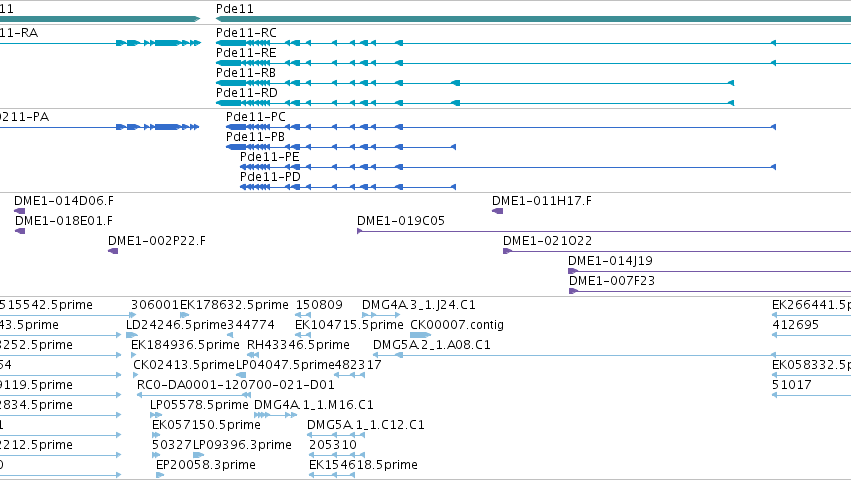Select the DMG5A.1_1.C12.C1 label
Viewport: 851px width, 480px height.
click(x=366, y=426)
